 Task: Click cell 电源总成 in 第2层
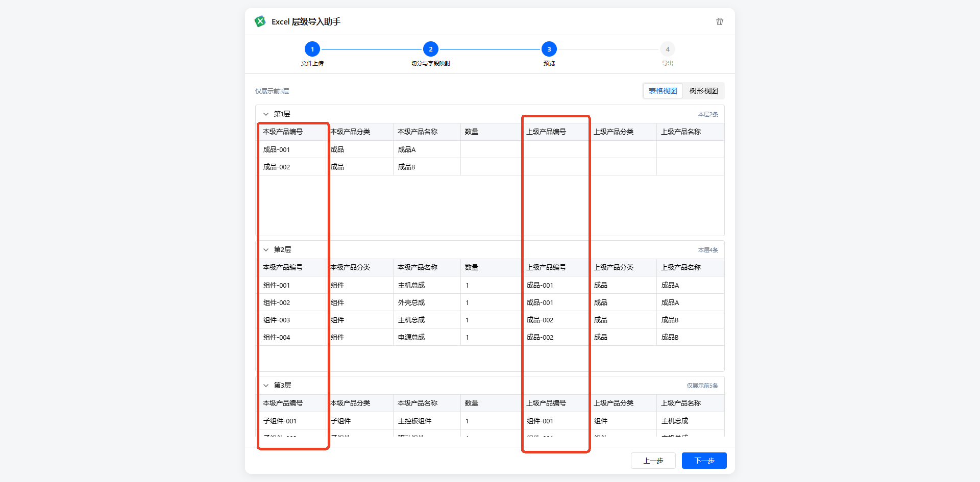click(x=411, y=337)
